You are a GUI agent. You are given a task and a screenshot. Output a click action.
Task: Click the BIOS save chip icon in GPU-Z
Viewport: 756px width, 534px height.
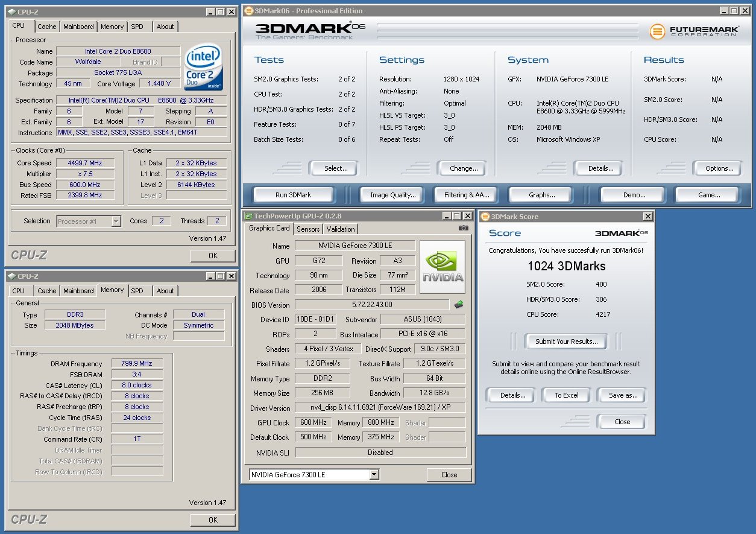click(459, 305)
